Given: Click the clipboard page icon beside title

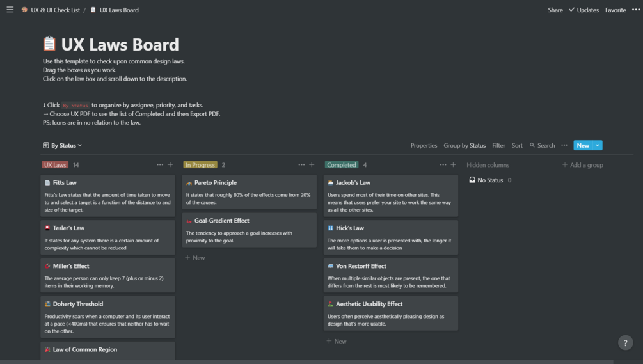Looking at the screenshot, I should pos(49,44).
